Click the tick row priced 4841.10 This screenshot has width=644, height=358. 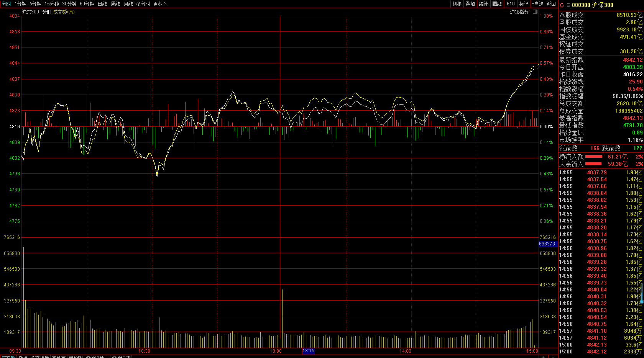pyautogui.click(x=600, y=331)
